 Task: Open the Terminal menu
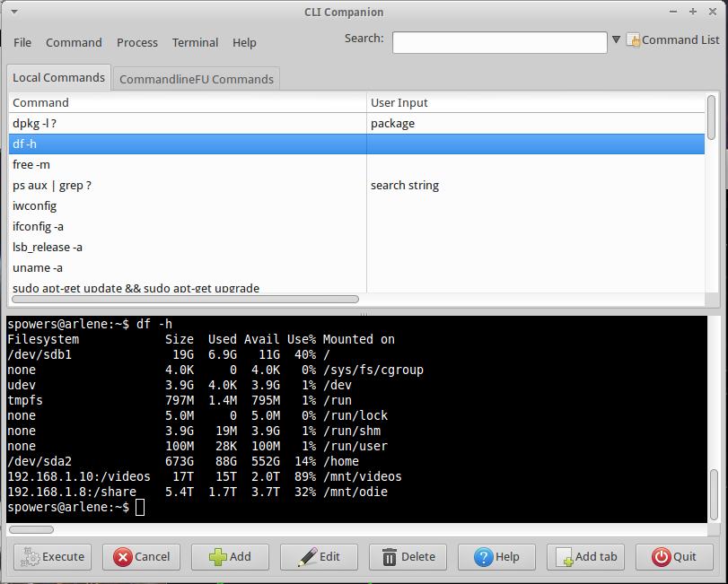point(195,42)
